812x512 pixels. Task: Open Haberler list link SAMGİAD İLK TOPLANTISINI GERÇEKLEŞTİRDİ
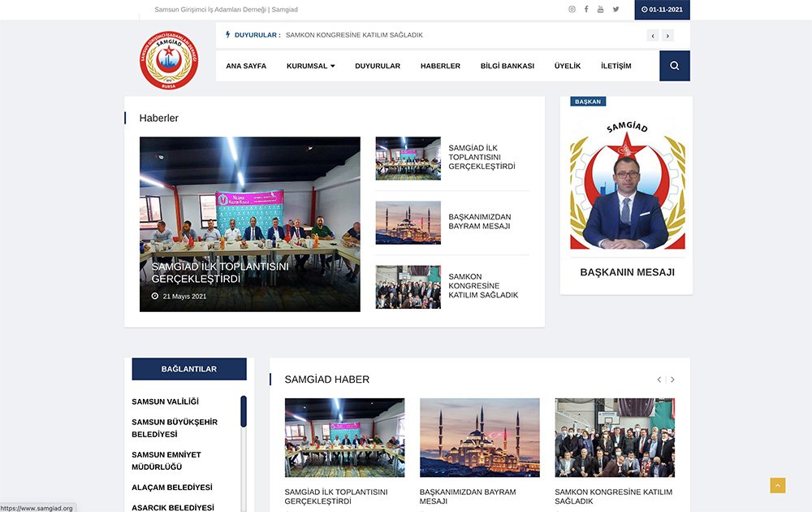point(482,157)
